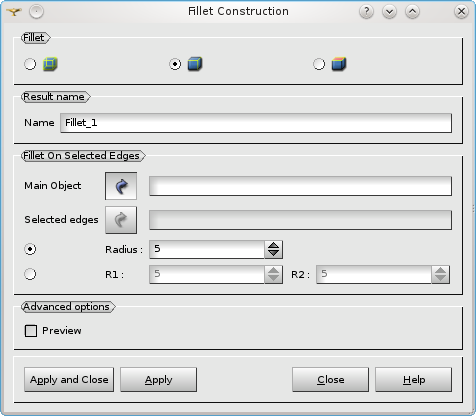Image resolution: width=476 pixels, height=416 pixels.
Task: Click the Apply and Close button
Action: [69, 380]
